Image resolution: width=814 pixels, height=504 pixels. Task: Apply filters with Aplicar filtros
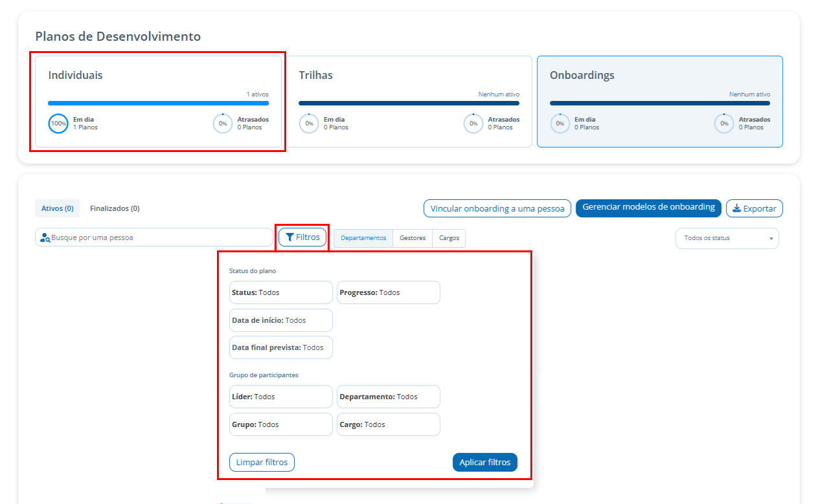pyautogui.click(x=485, y=463)
